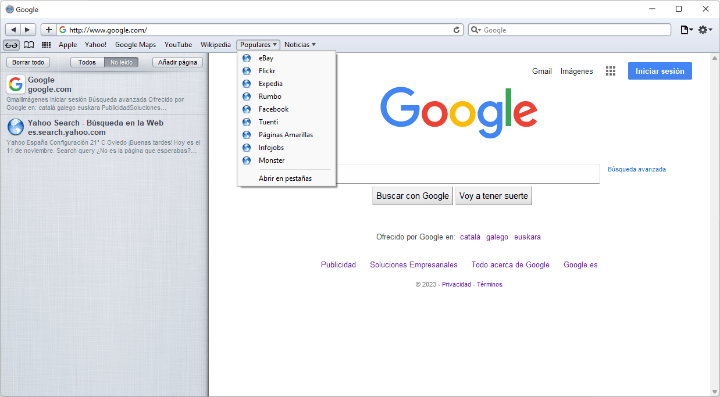Go forward with the right arrow button

click(28, 30)
